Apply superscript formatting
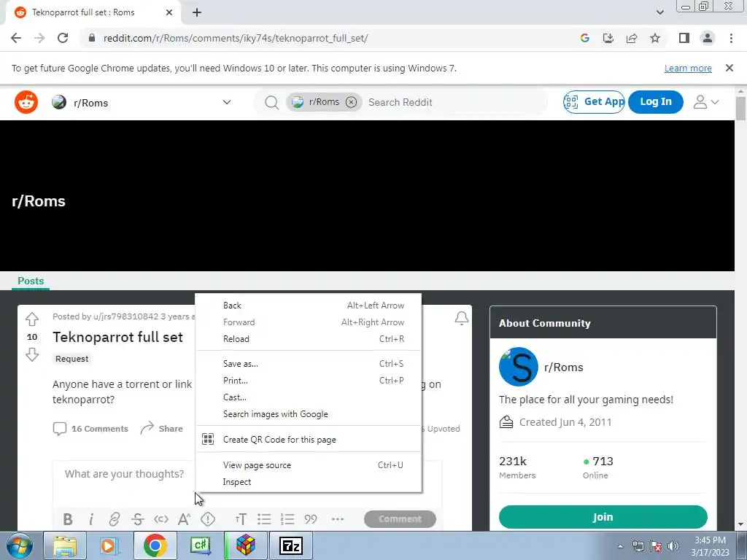This screenshot has height=560, width=747. point(185,519)
